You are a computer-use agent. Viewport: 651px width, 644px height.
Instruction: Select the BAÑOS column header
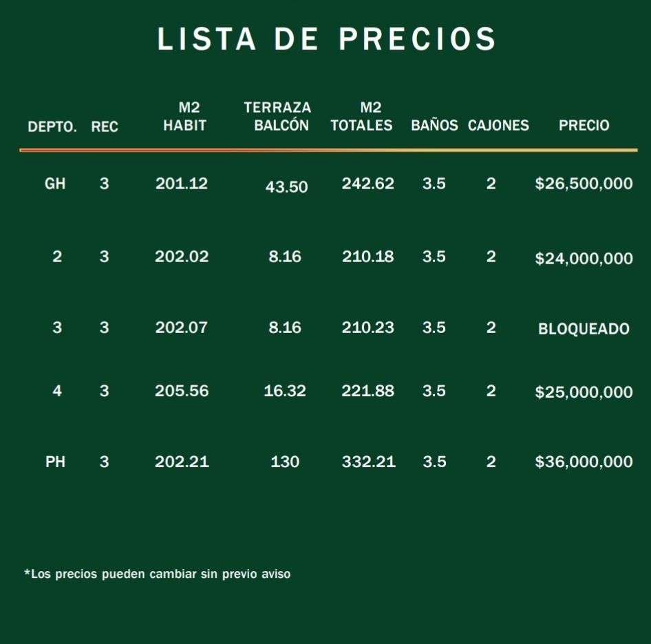click(434, 125)
